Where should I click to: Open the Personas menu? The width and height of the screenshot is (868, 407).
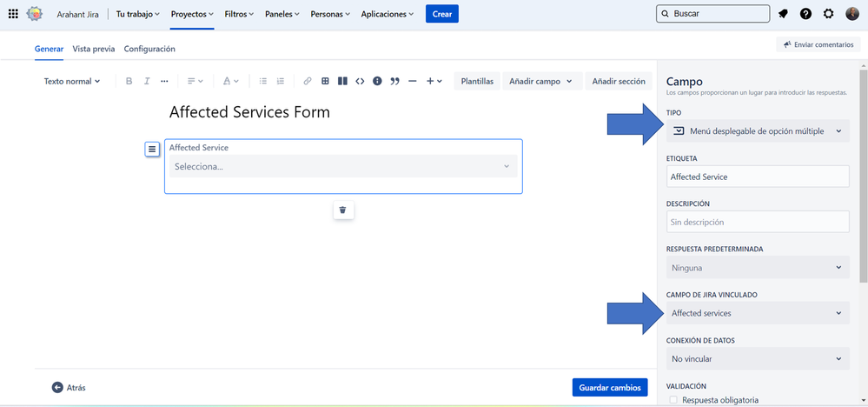(x=330, y=14)
